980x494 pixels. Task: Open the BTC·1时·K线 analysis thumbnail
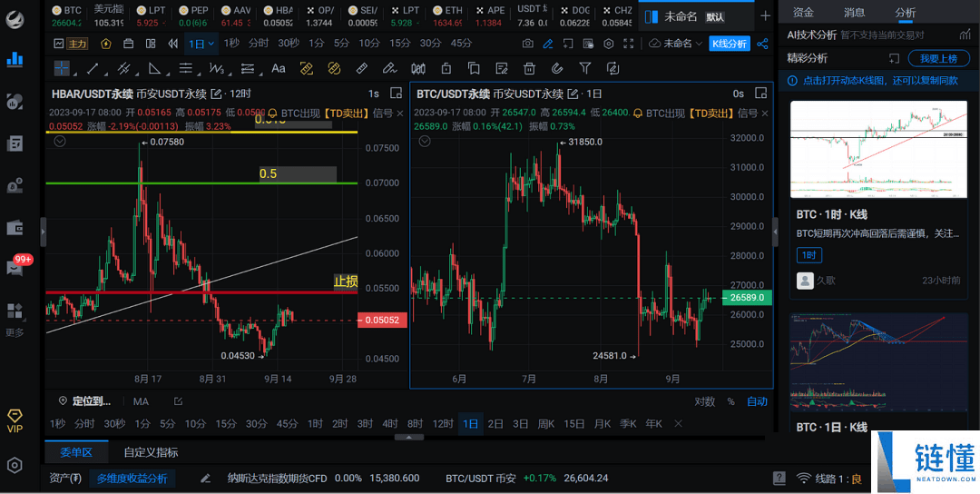tap(878, 150)
